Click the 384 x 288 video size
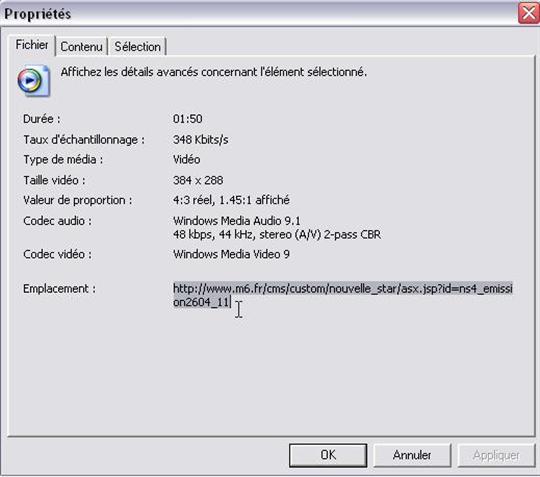This screenshot has width=540, height=477. pyautogui.click(x=198, y=180)
